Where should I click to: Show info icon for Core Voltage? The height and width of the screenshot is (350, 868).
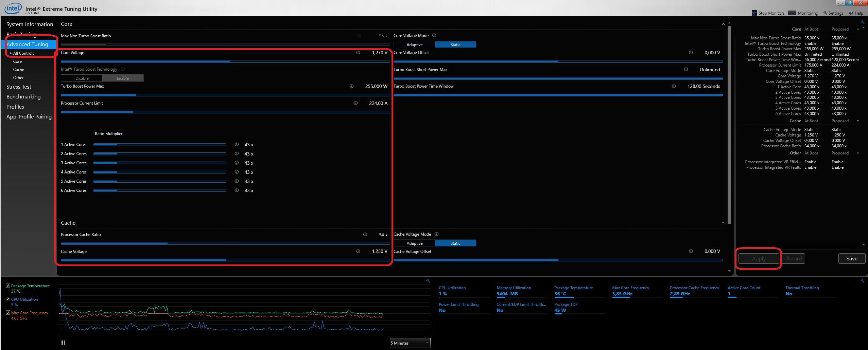[358, 53]
